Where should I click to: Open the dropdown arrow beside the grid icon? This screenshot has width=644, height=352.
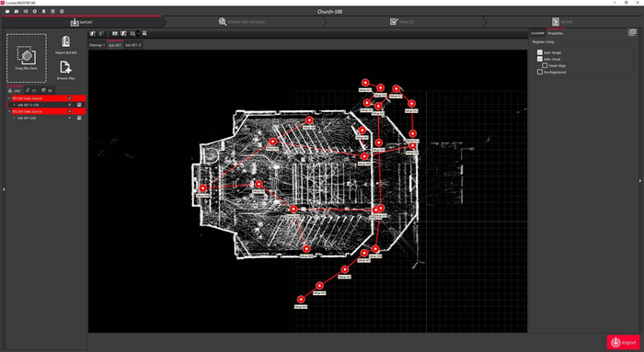pos(138,34)
